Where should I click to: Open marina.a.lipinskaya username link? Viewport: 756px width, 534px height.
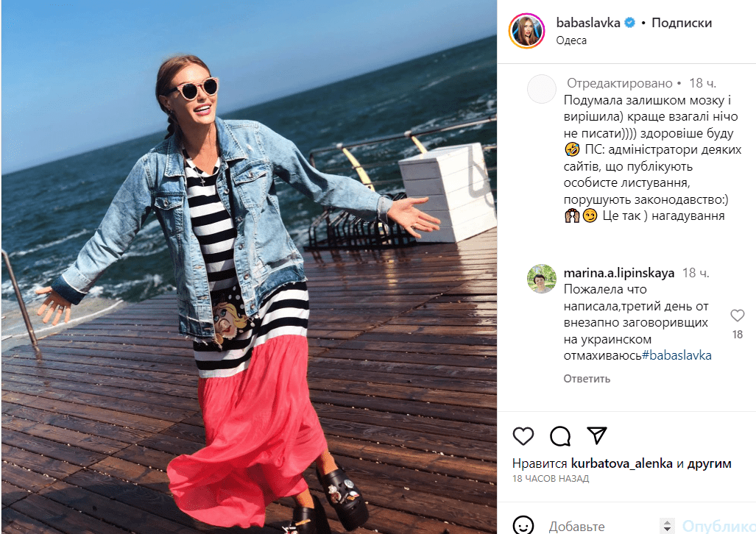point(619,274)
